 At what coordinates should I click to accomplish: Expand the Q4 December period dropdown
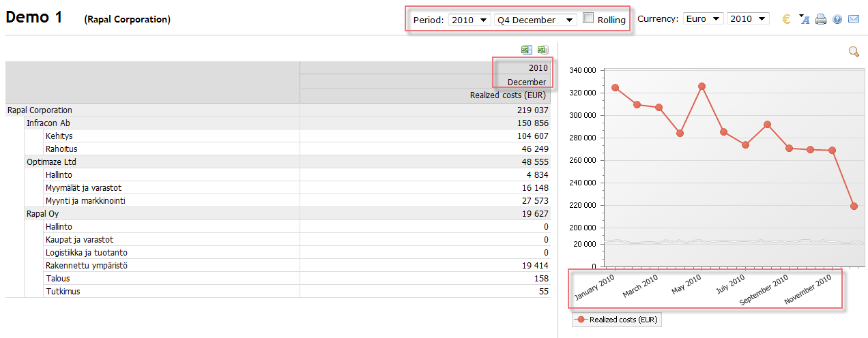(x=536, y=20)
